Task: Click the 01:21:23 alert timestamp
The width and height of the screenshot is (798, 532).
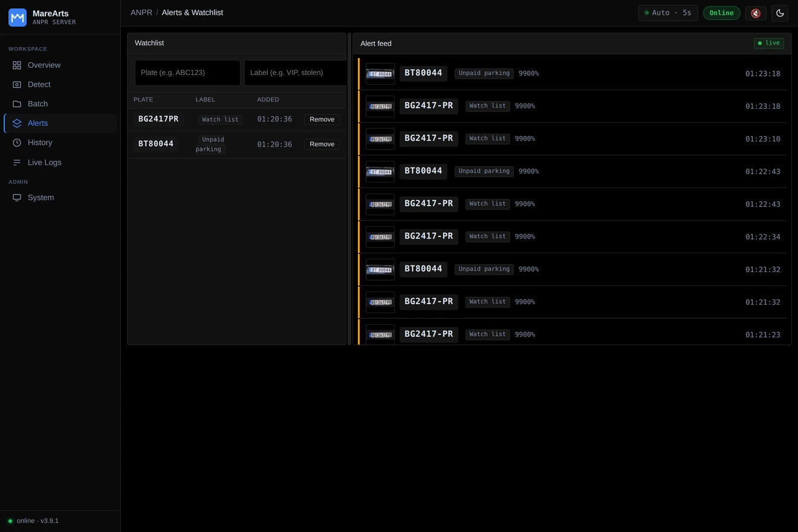Action: (x=763, y=335)
